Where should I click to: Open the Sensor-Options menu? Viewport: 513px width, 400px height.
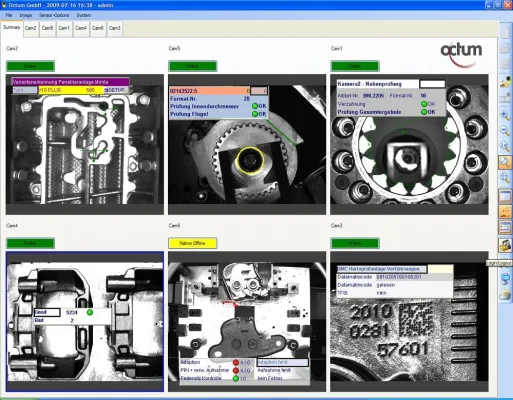tap(54, 15)
